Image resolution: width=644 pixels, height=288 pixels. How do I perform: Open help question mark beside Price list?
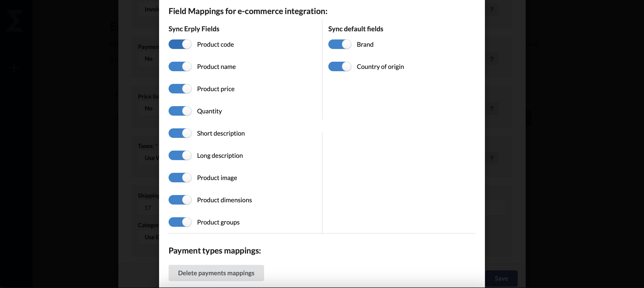(492, 109)
